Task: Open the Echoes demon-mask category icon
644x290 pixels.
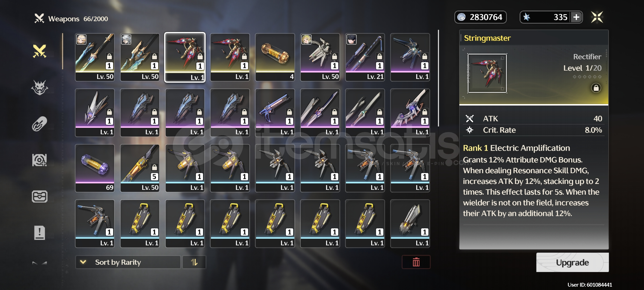Action: coord(40,88)
